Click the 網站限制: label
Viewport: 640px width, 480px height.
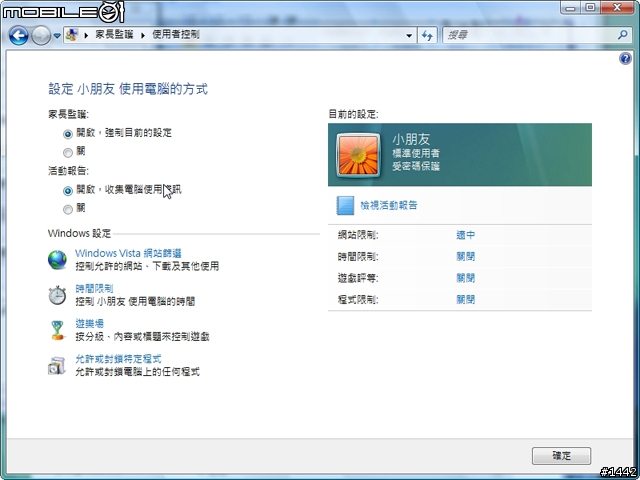(x=358, y=235)
